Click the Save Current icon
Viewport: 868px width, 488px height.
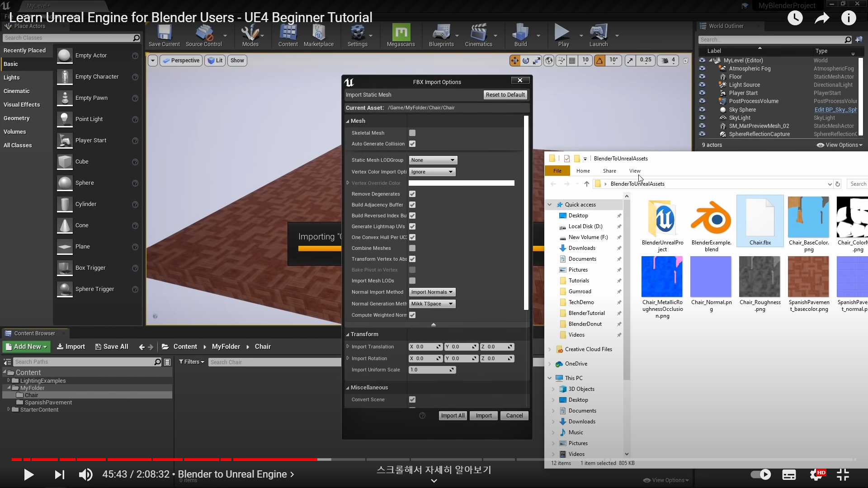164,35
